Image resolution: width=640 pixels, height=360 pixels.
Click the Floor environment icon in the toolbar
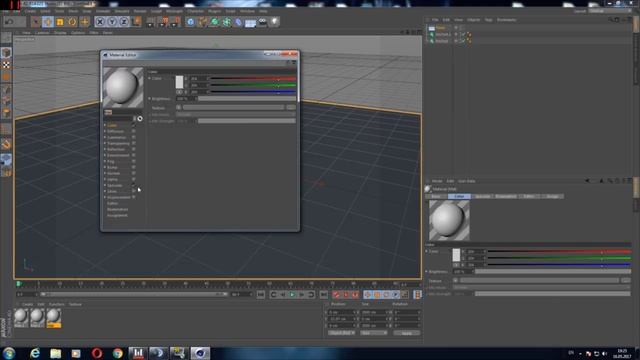(x=250, y=22)
